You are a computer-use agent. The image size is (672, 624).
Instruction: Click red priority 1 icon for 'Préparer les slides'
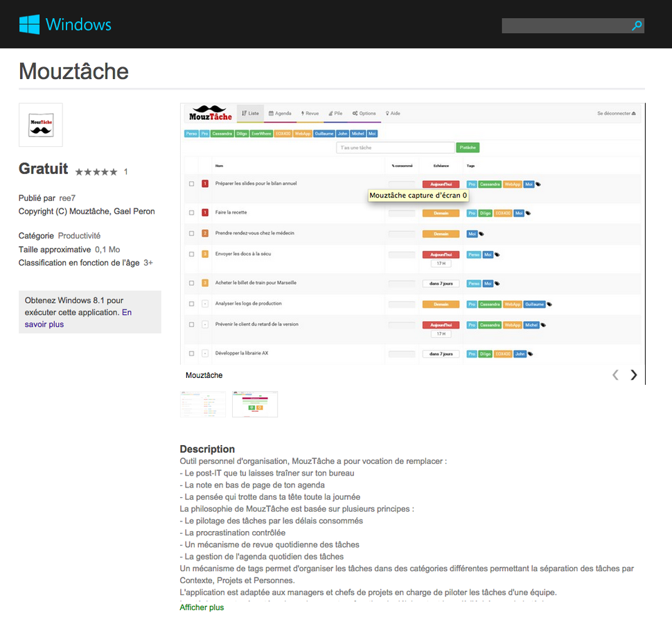point(205,184)
